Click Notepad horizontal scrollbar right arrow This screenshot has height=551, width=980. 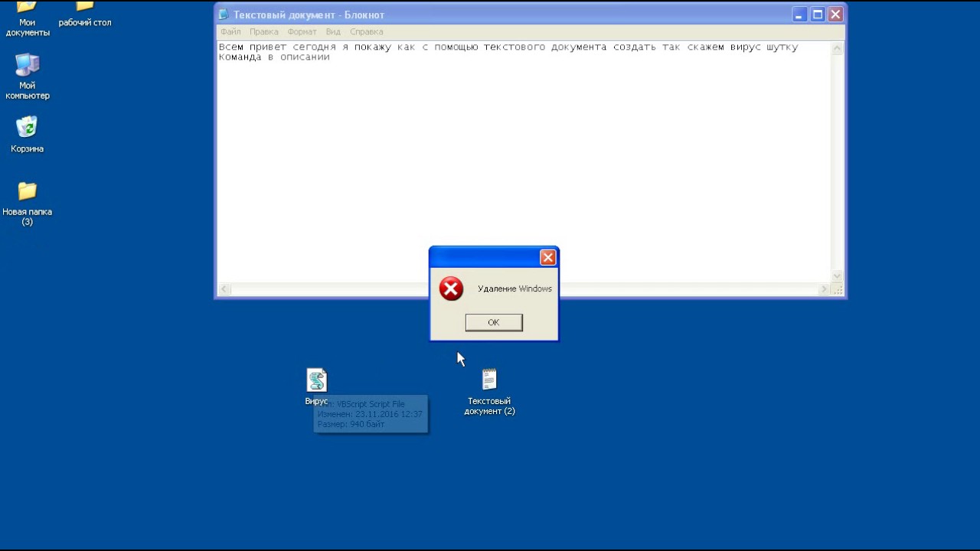824,289
